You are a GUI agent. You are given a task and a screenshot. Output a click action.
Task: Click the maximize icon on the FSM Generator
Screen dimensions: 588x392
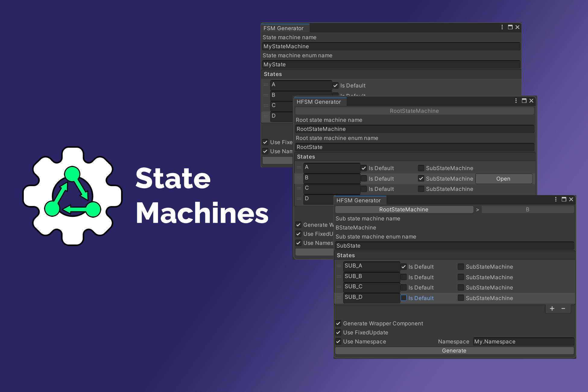point(510,27)
